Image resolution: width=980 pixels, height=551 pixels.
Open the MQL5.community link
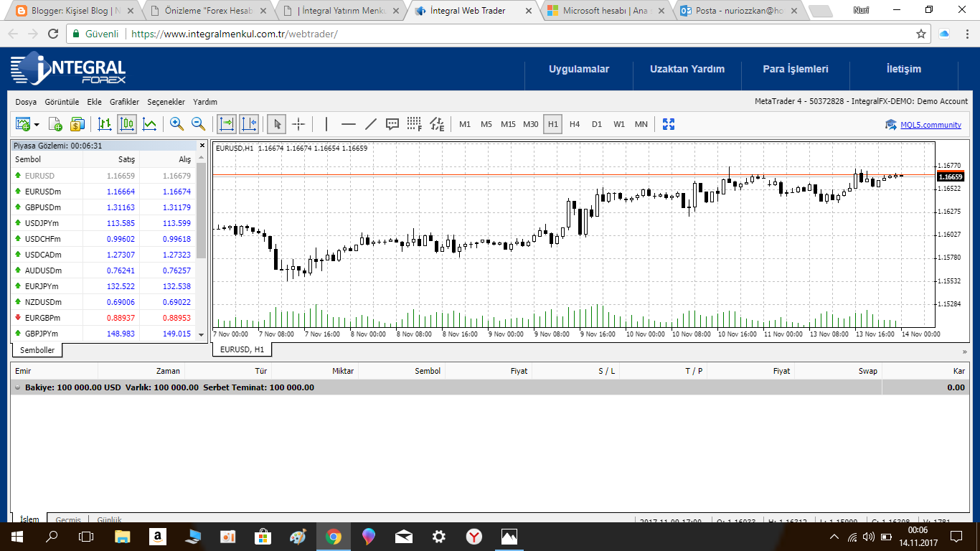[930, 125]
